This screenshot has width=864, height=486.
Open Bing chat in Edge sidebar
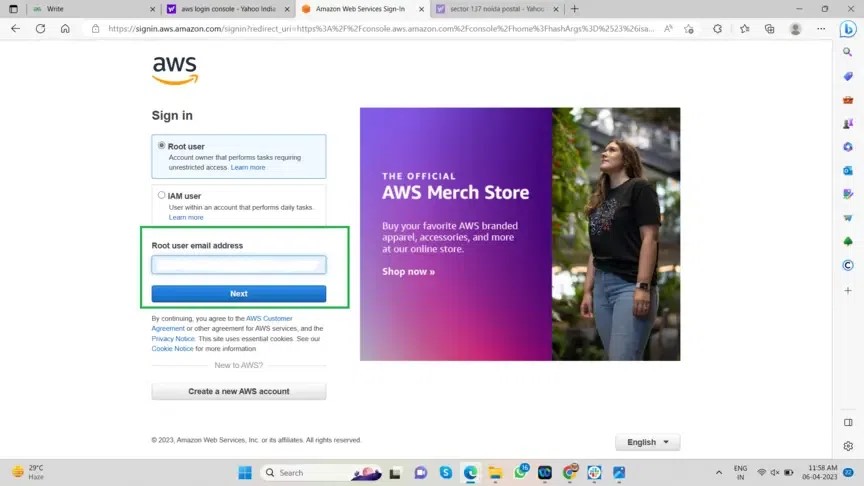[x=848, y=28]
